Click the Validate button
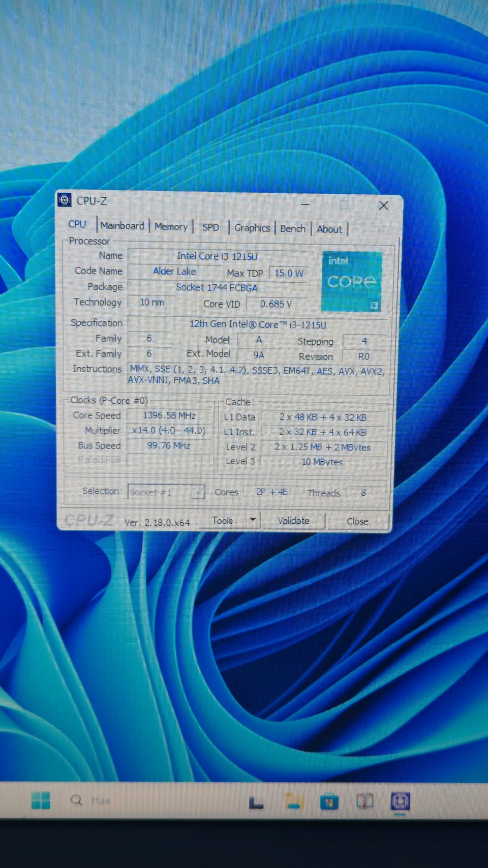The image size is (488, 868). (293, 521)
